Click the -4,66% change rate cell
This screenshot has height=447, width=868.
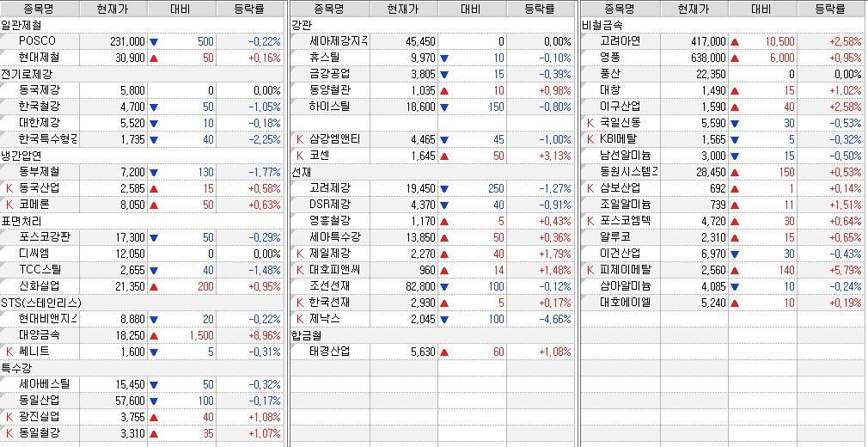(541, 319)
